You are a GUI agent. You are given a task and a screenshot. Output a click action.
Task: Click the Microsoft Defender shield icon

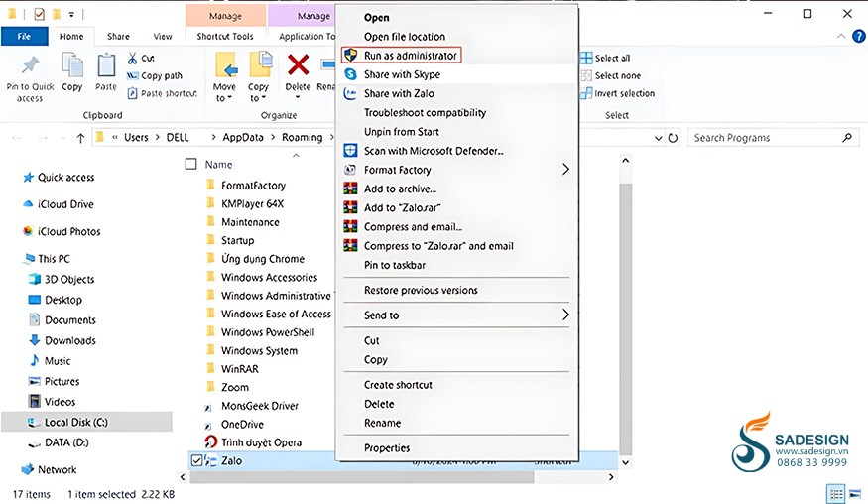350,151
